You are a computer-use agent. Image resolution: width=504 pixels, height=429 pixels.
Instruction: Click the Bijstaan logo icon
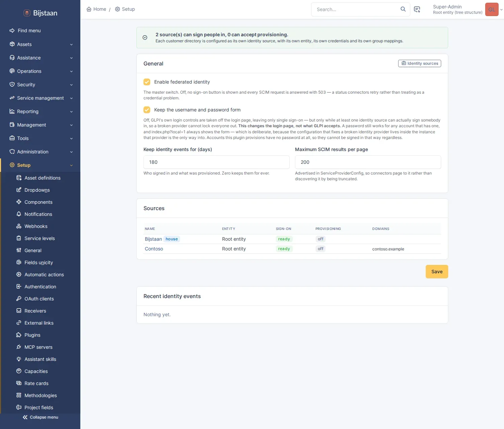pos(27,13)
